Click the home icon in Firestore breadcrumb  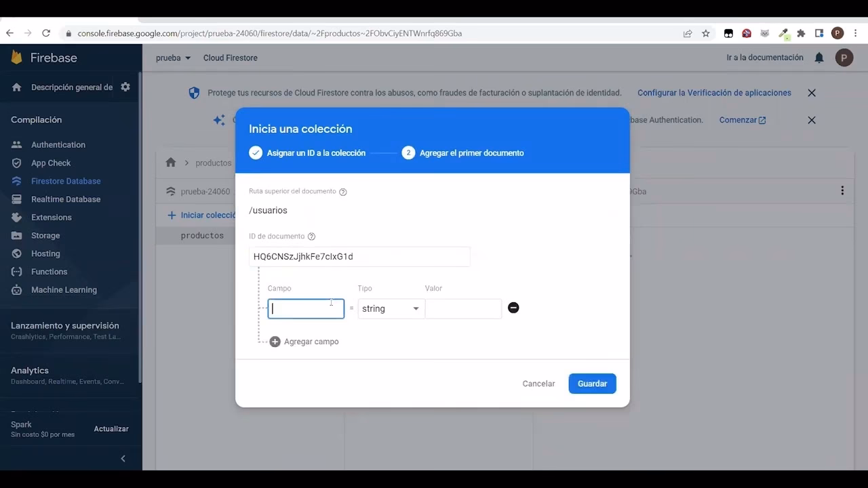(x=171, y=163)
